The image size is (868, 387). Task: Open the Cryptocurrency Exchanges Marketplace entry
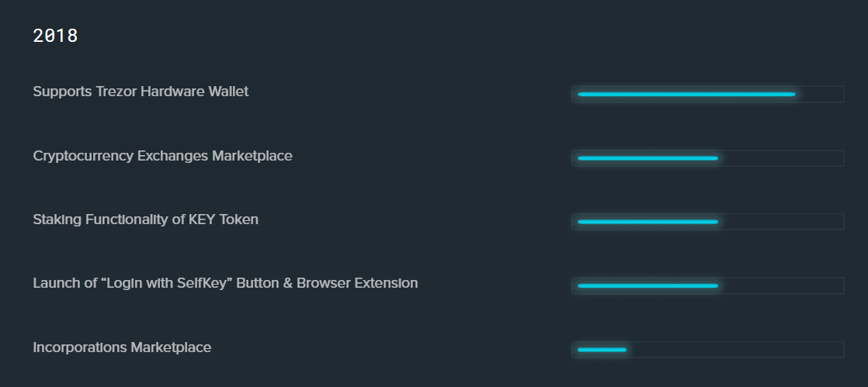[x=163, y=157]
